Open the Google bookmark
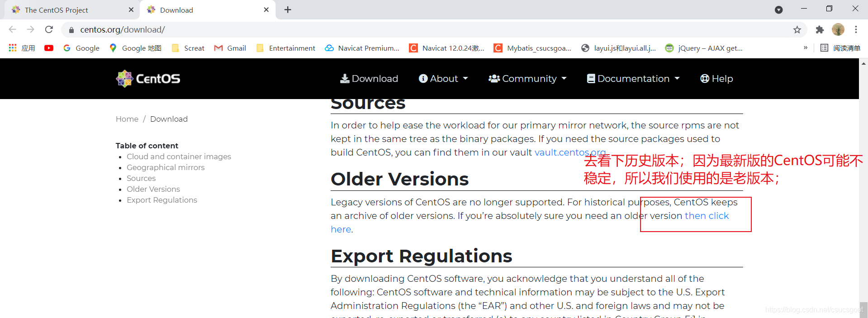The width and height of the screenshot is (868, 318). [81, 48]
